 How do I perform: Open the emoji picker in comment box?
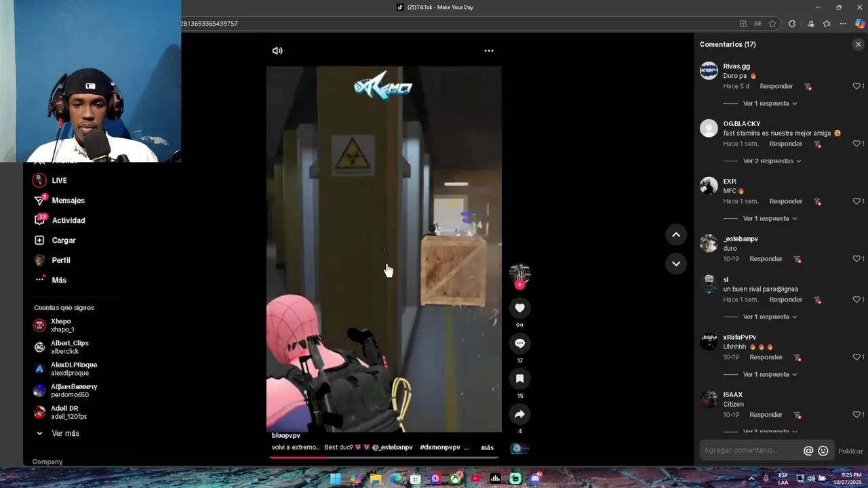(x=823, y=451)
